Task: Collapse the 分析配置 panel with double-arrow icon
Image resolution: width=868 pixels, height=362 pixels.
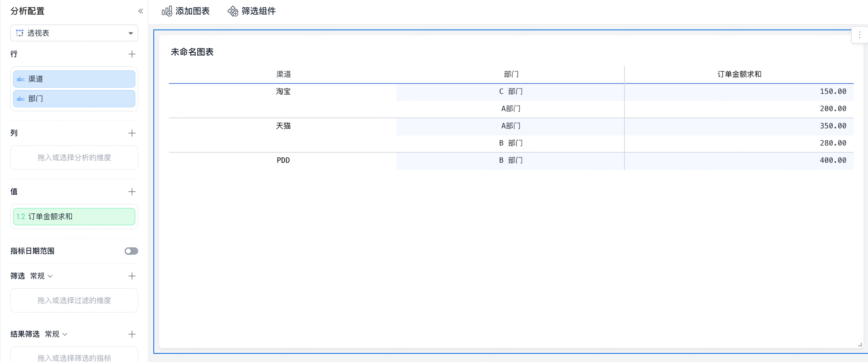Action: (141, 11)
